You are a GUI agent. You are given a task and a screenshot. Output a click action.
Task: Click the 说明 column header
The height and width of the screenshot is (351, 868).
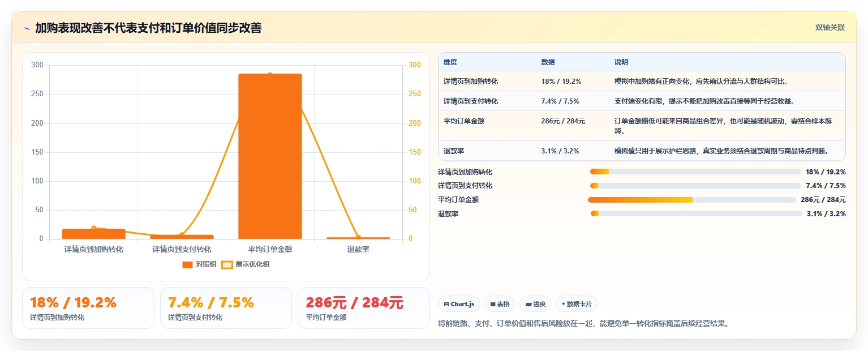[x=621, y=62]
